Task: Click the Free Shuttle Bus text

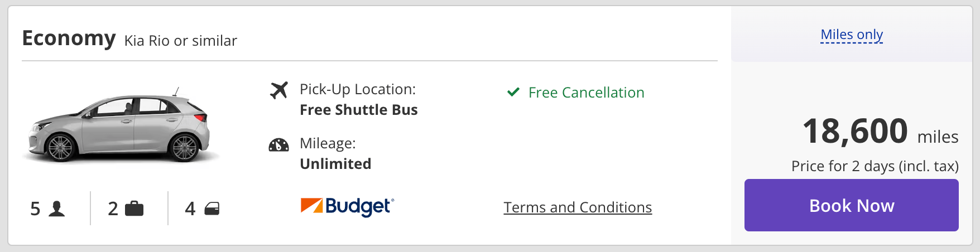Action: pyautogui.click(x=358, y=110)
